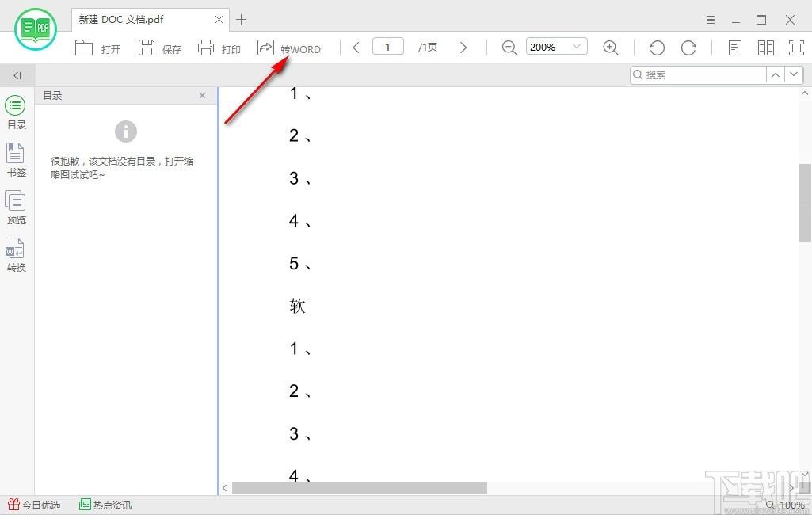
Task: Select the 新建 DOC 文档.pdf tab
Action: pos(151,20)
